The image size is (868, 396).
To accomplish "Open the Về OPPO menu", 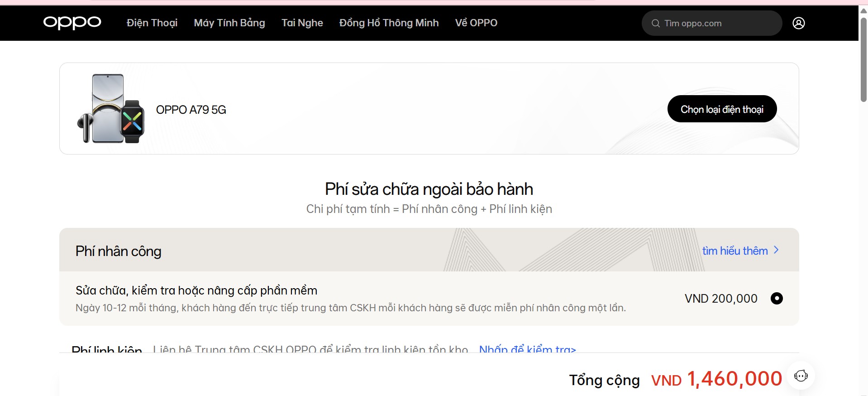I will 476,23.
